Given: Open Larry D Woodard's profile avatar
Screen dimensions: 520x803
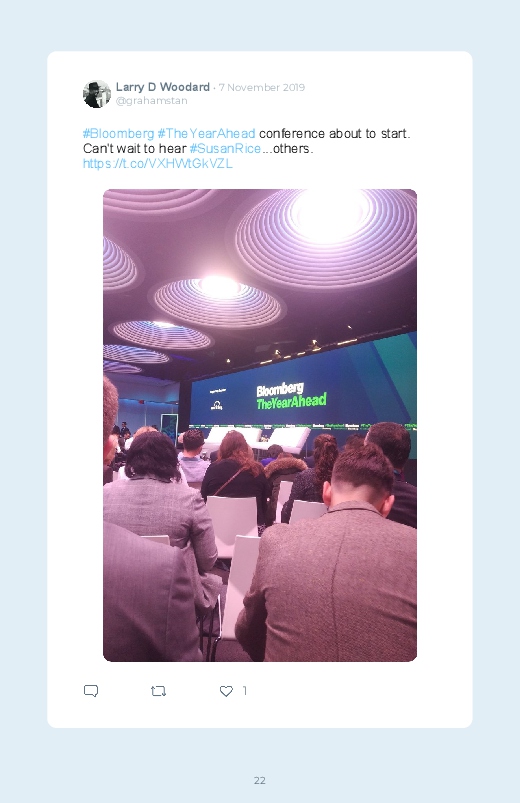Looking at the screenshot, I should 97,94.
